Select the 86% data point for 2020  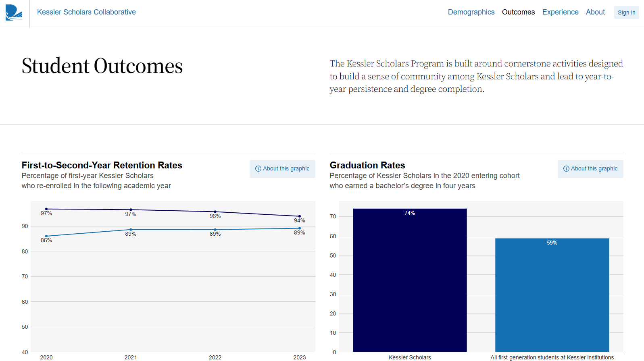pos(46,236)
